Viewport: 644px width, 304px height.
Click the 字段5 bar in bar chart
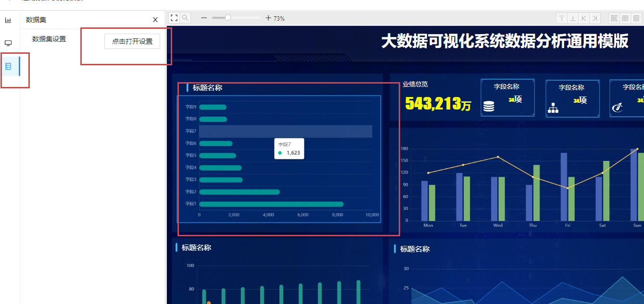coord(217,155)
